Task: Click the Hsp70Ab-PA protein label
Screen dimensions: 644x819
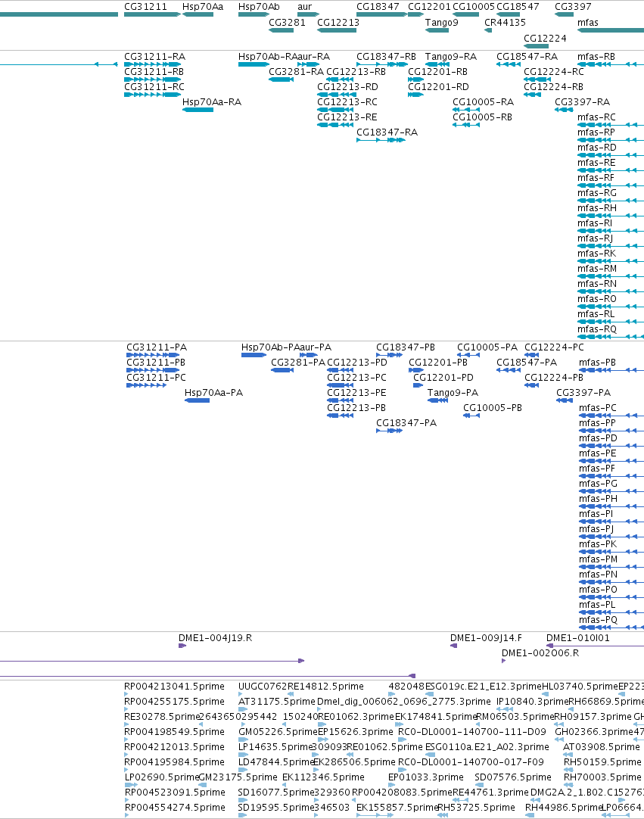Action: pos(270,347)
